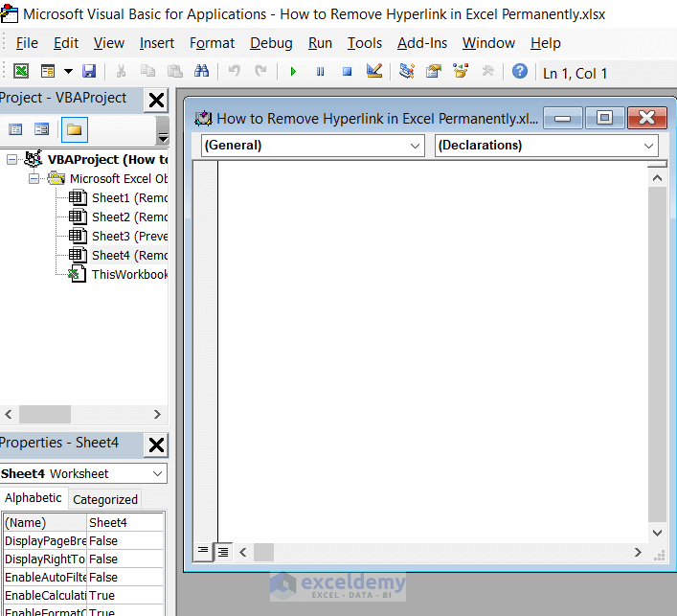Screen dimensions: 677x616
Task: Open the Edit menu
Action: coord(66,43)
